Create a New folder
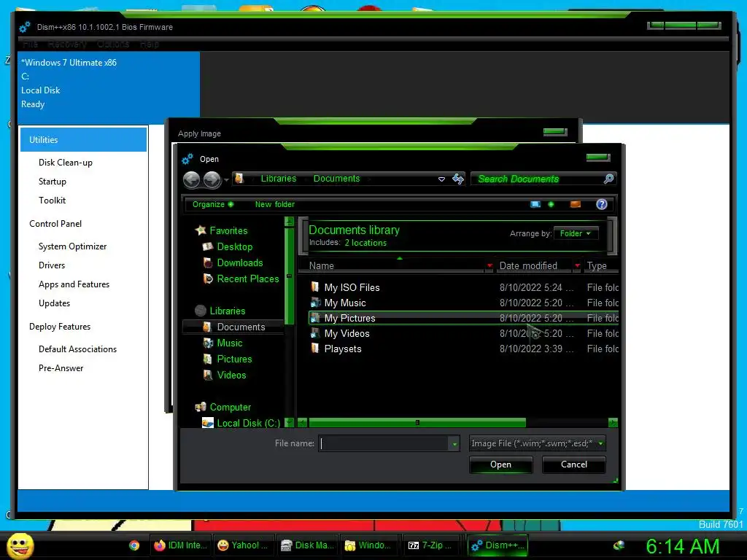This screenshot has height=560, width=747. [275, 204]
